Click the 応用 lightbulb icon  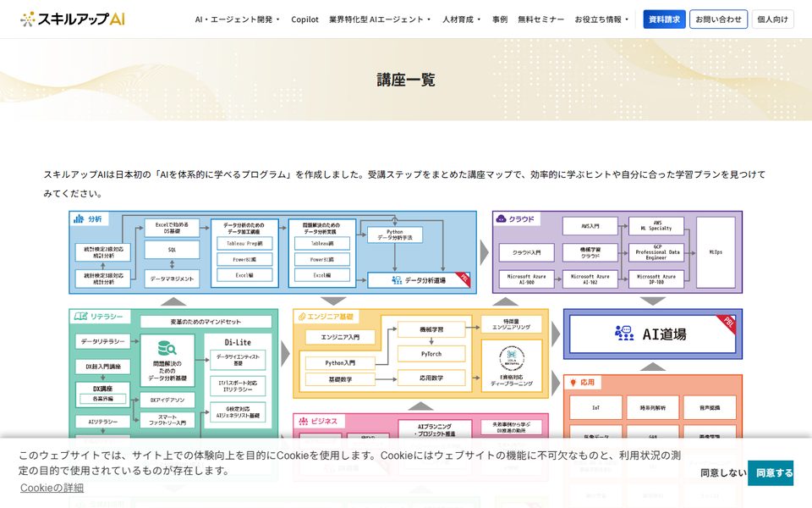(x=573, y=383)
